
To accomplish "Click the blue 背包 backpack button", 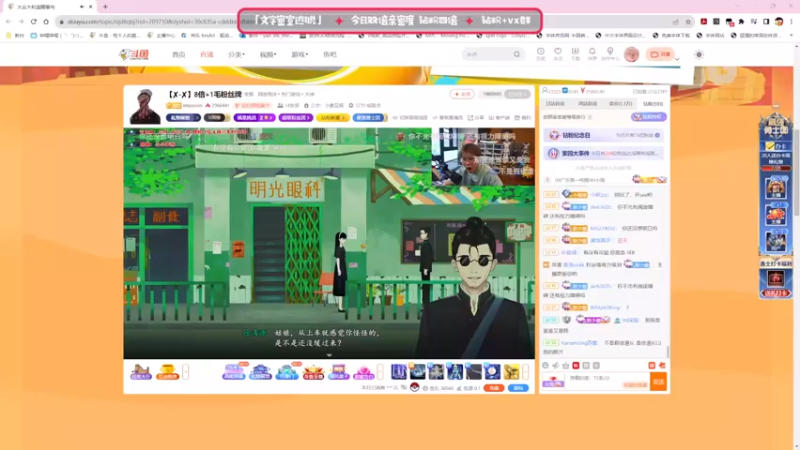I will tap(518, 388).
